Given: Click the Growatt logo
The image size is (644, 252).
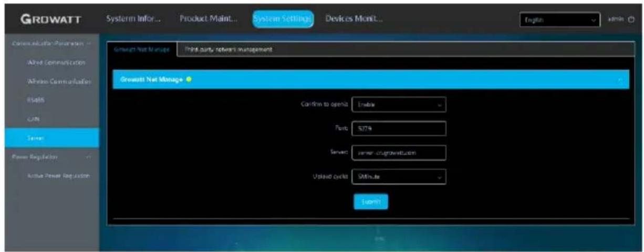Looking at the screenshot, I should [x=51, y=19].
